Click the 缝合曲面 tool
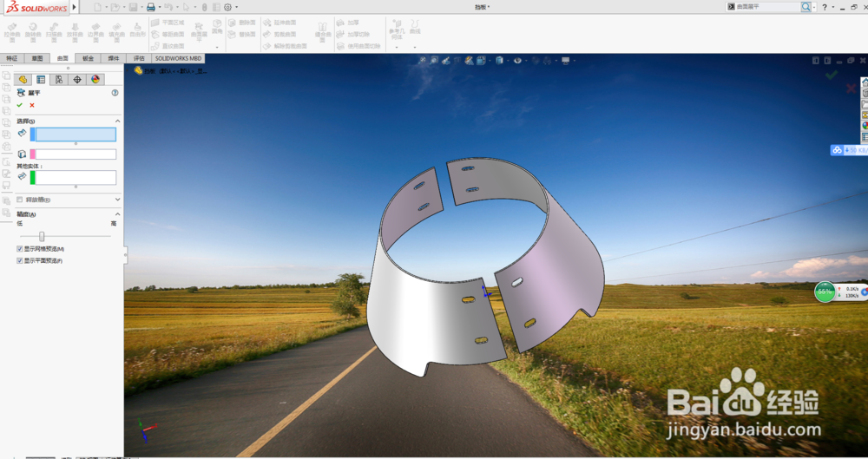868x459 pixels. tap(323, 33)
